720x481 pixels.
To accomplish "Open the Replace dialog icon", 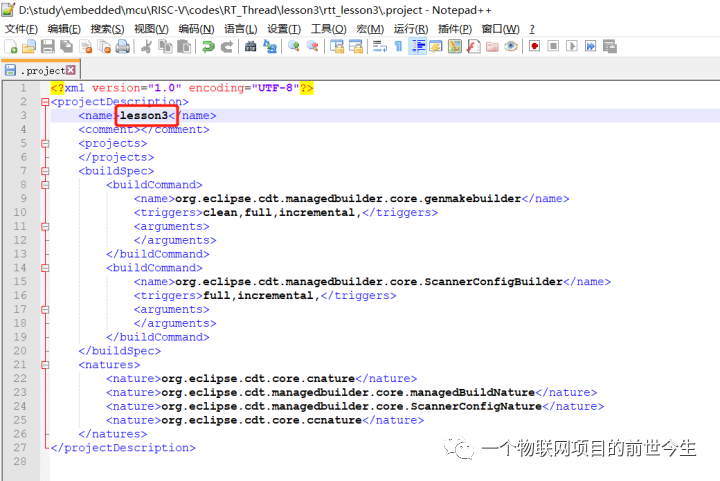I will [x=270, y=46].
